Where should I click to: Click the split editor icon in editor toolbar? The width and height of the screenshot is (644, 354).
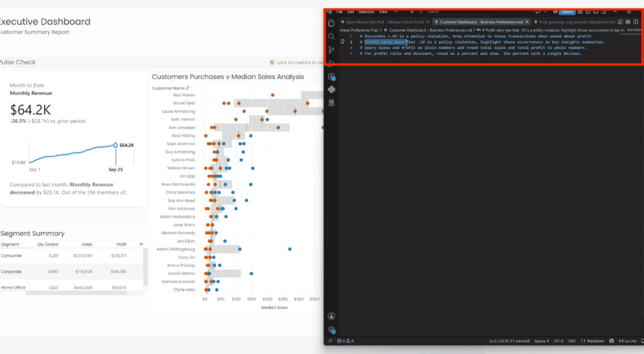point(636,22)
